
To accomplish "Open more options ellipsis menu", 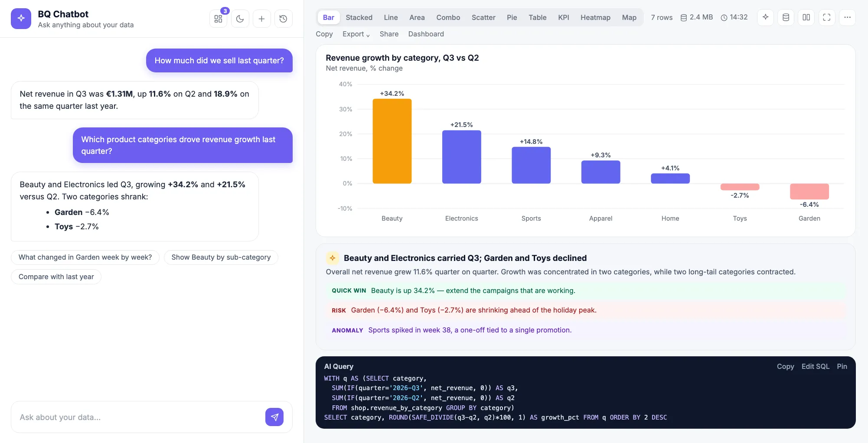I will pos(847,17).
